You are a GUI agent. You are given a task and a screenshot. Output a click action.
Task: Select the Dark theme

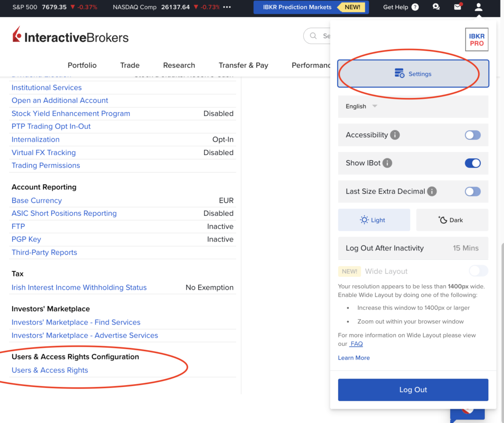452,220
